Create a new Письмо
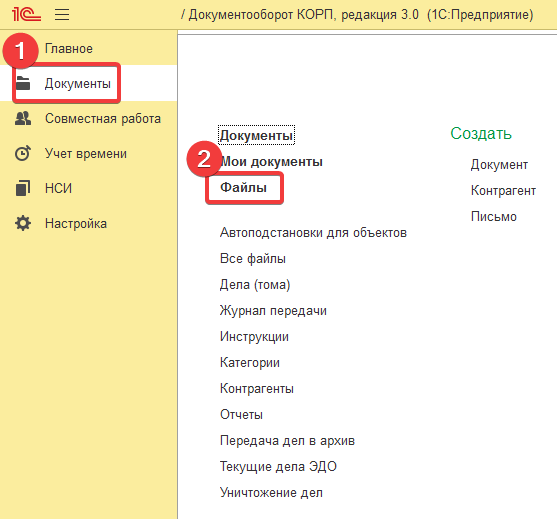Screen dimensions: 557x519 [494, 216]
